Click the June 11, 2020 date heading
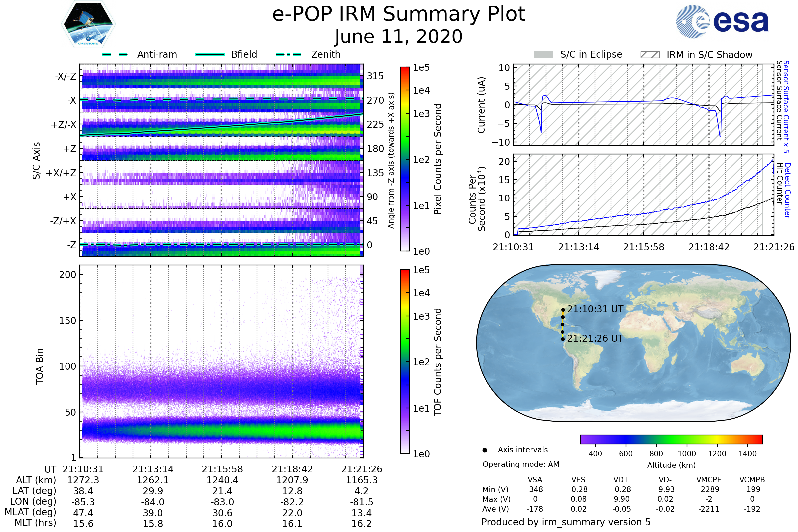 (399, 36)
